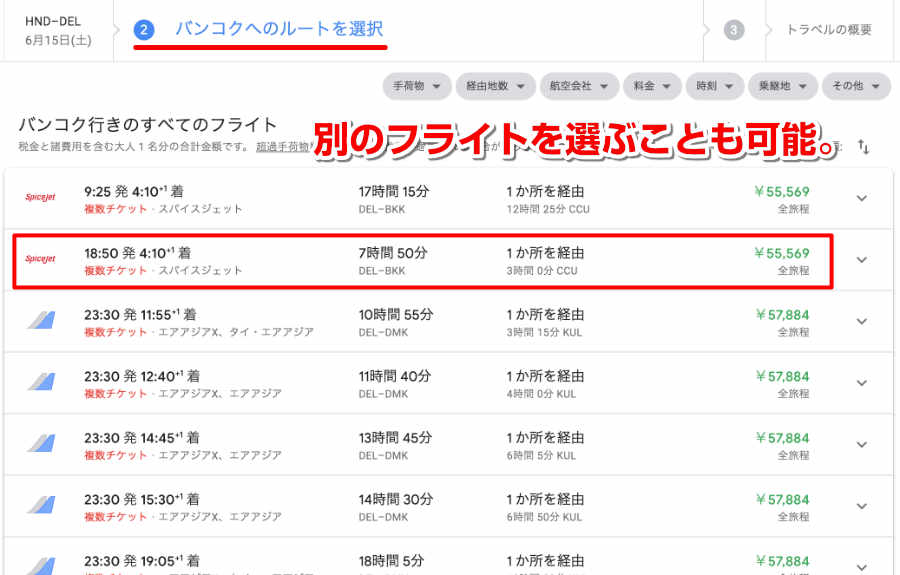Click the 6時間 50分 KUL layover text
The width and height of the screenshot is (900, 575).
point(544,517)
